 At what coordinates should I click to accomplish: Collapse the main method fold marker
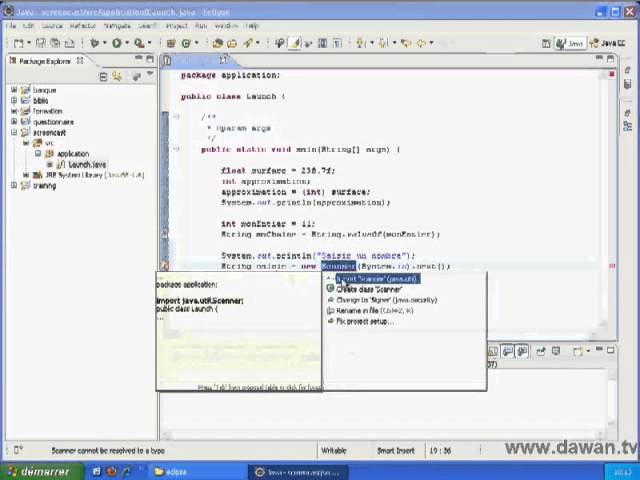coord(176,149)
